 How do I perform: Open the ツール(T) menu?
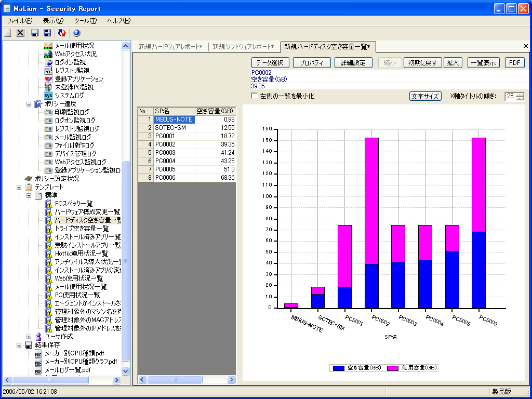[x=85, y=21]
